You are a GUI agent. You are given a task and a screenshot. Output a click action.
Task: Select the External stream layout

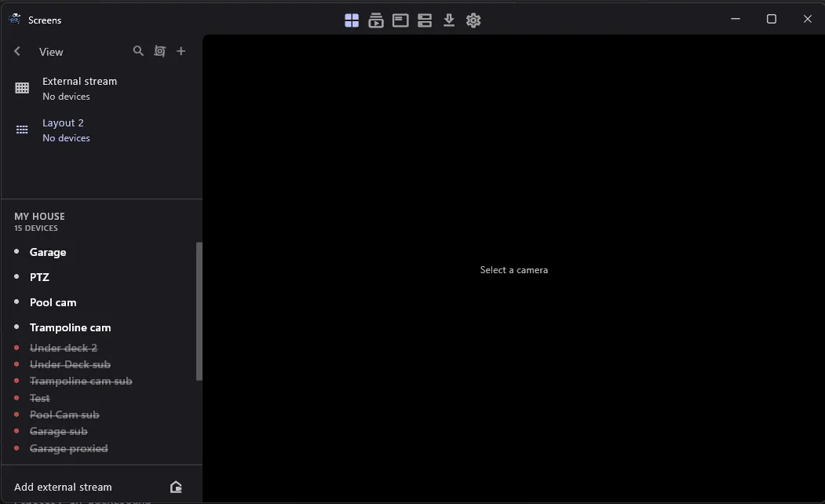(101, 89)
